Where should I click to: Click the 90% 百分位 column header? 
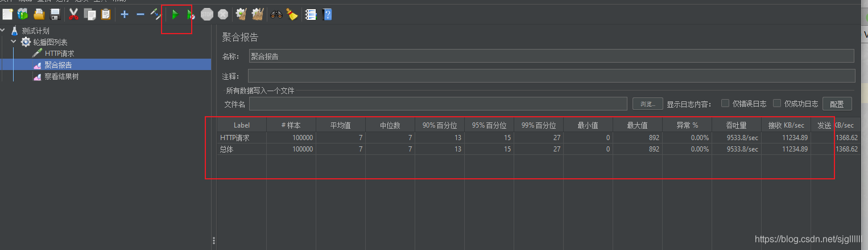point(440,125)
